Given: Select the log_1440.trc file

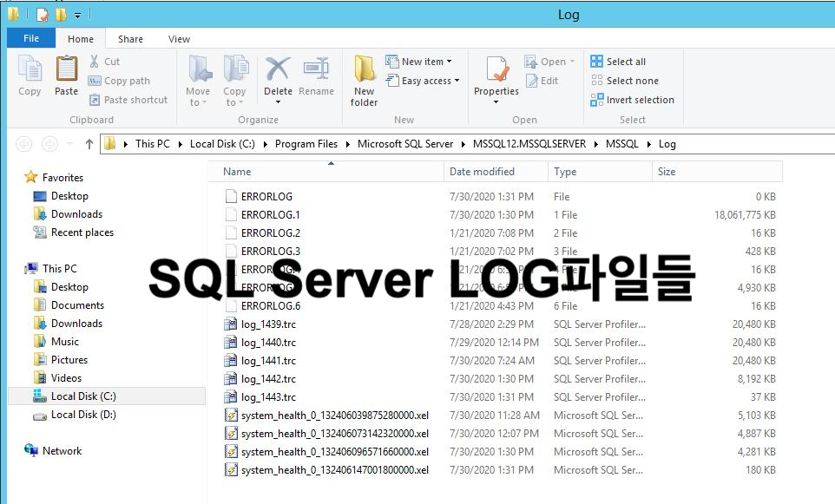Looking at the screenshot, I should pos(268,342).
